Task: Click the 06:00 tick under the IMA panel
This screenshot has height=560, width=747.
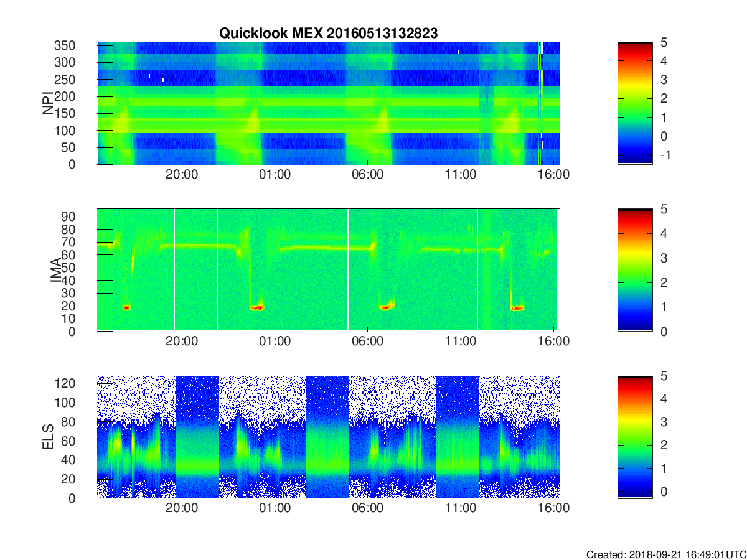Action: pyautogui.click(x=367, y=342)
